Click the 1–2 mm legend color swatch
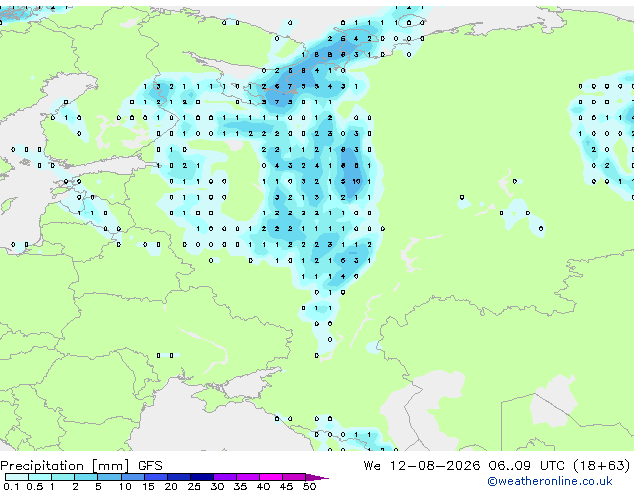This screenshot has height=490, width=634. click(63, 477)
